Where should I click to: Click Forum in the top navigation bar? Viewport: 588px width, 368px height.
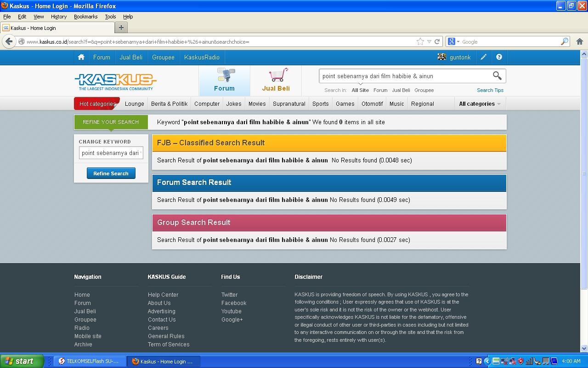102,57
